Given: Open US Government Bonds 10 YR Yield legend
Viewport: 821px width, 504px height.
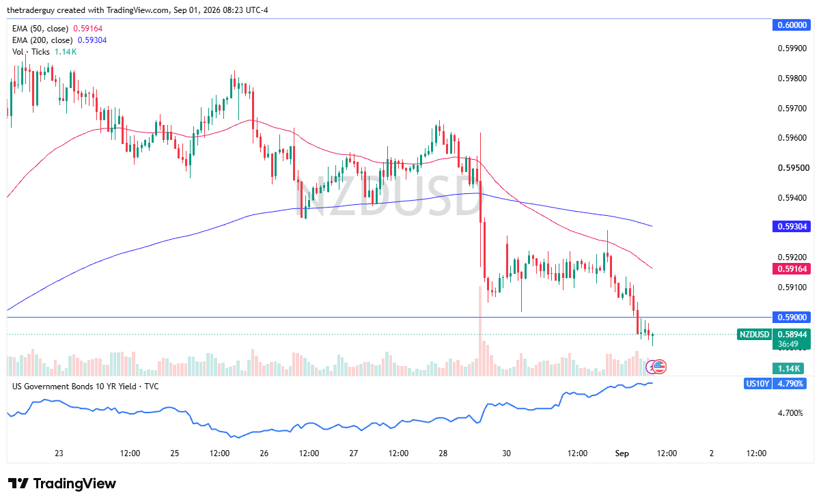Looking at the screenshot, I should [85, 387].
